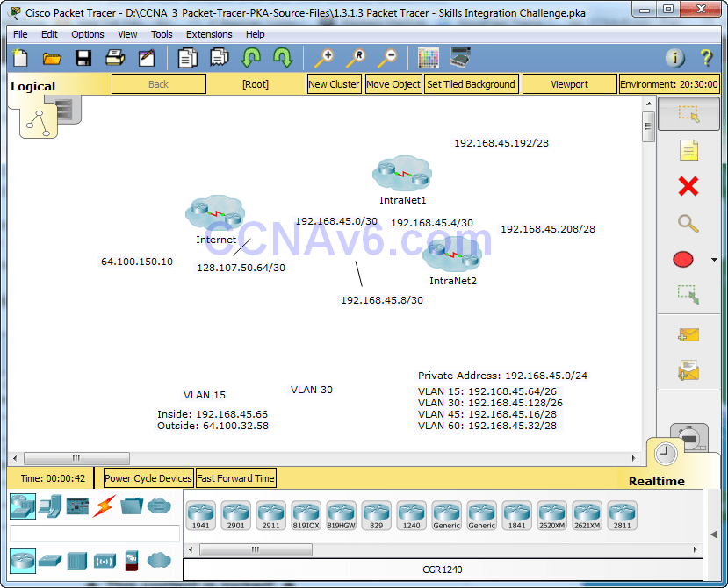Screen dimensions: 728x588
Task: Select Wireless Devices subcategory icon
Action: pyautogui.click(x=105, y=561)
